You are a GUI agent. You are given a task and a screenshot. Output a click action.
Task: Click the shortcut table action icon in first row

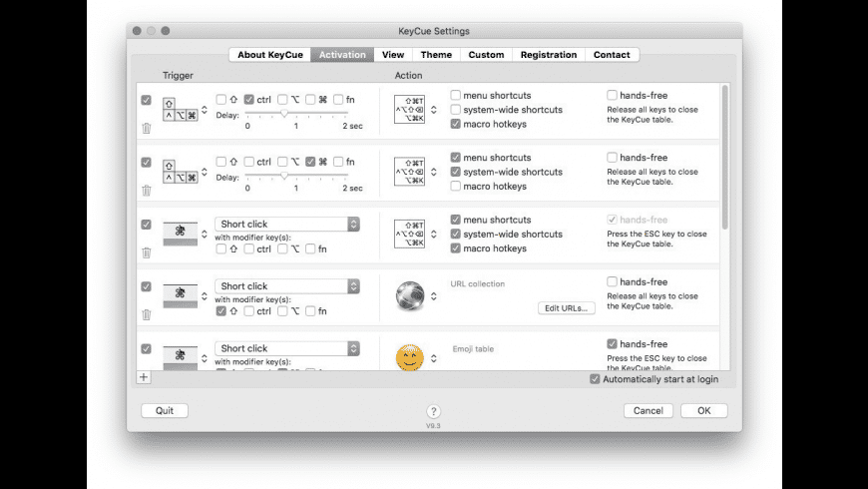(x=410, y=109)
